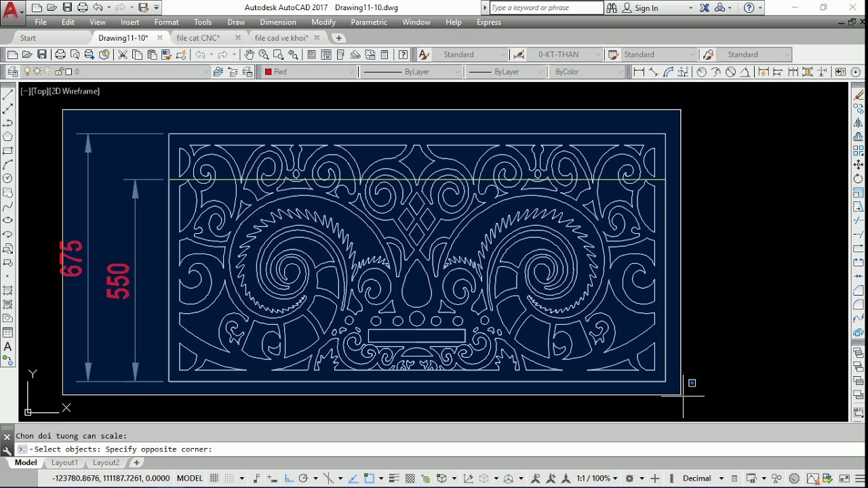Click the [2D Wireframe] visual style label
Viewport: 868px width, 488px height.
click(74, 91)
